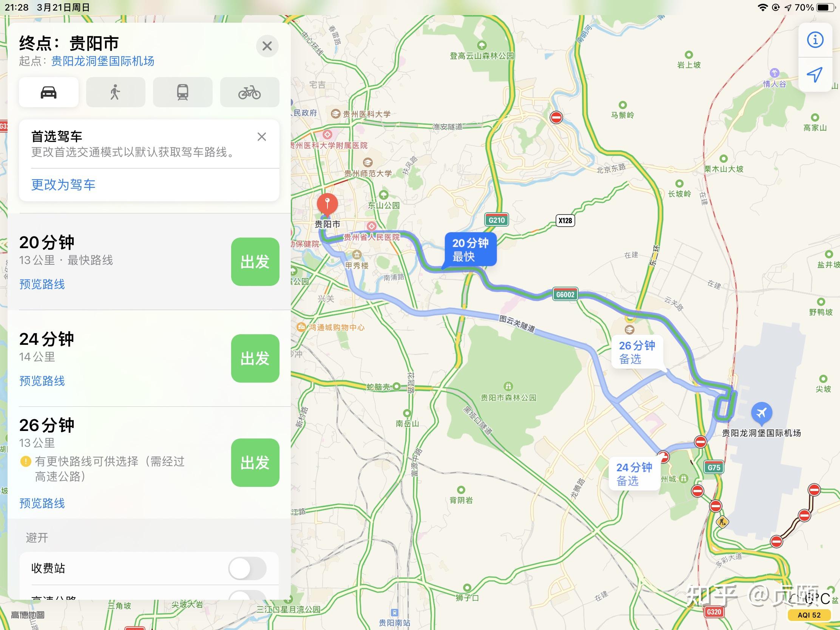Select the 24分钟 备选 route label on map

pos(634,474)
